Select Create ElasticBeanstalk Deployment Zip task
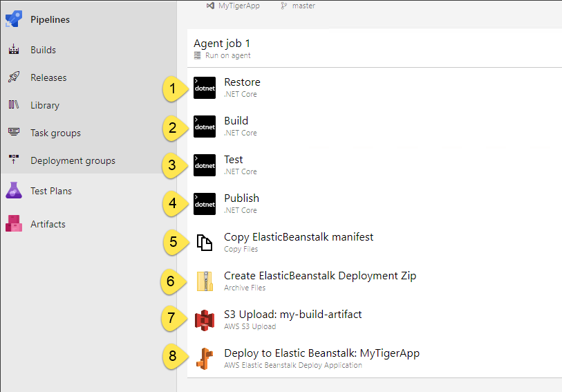 [320, 276]
